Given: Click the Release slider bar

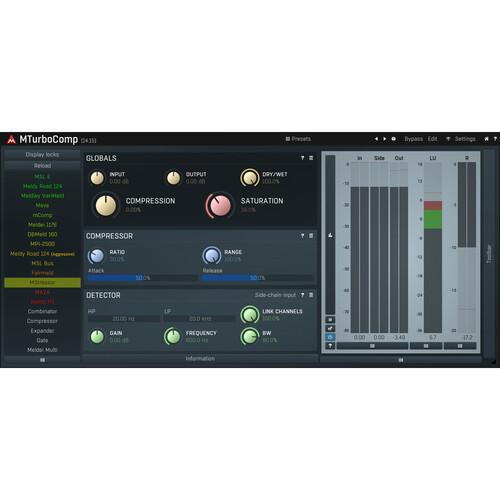Looking at the screenshot, I should tap(257, 278).
